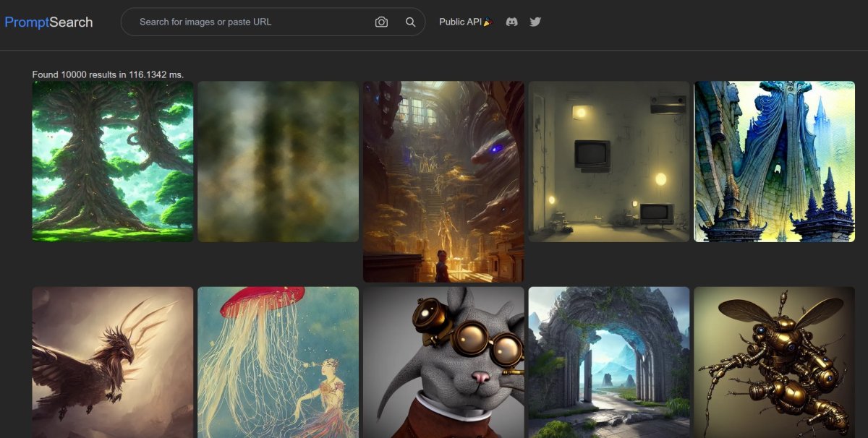Click the 'Found 10000 results' status text

108,74
